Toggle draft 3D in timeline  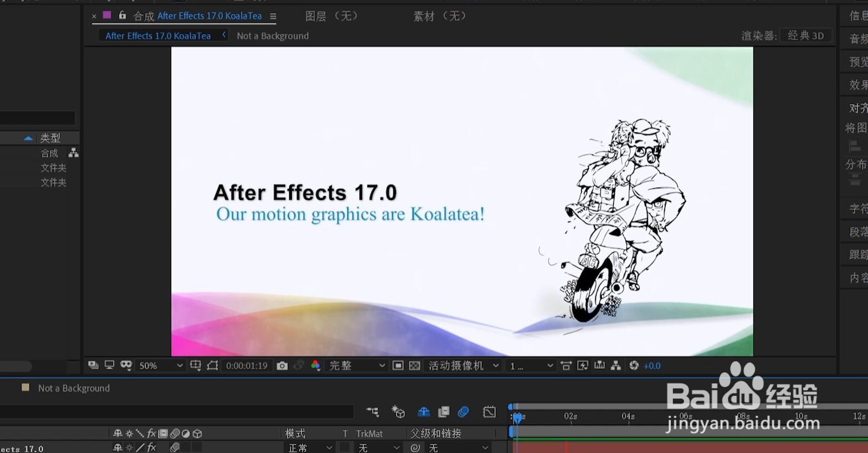coord(398,411)
